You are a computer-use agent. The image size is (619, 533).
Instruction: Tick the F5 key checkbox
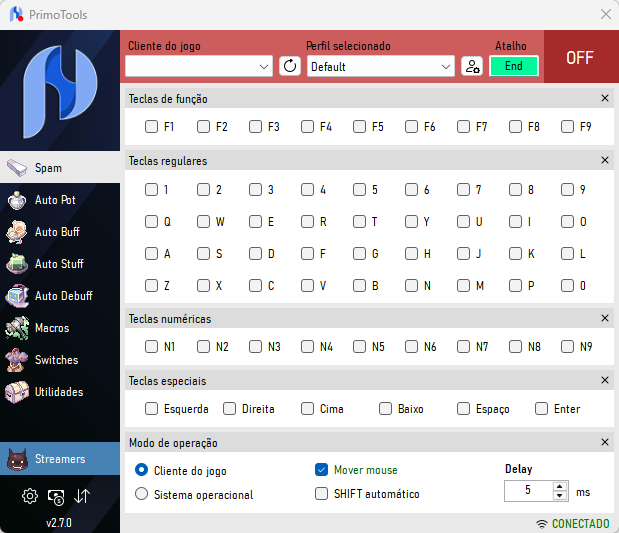(x=359, y=127)
